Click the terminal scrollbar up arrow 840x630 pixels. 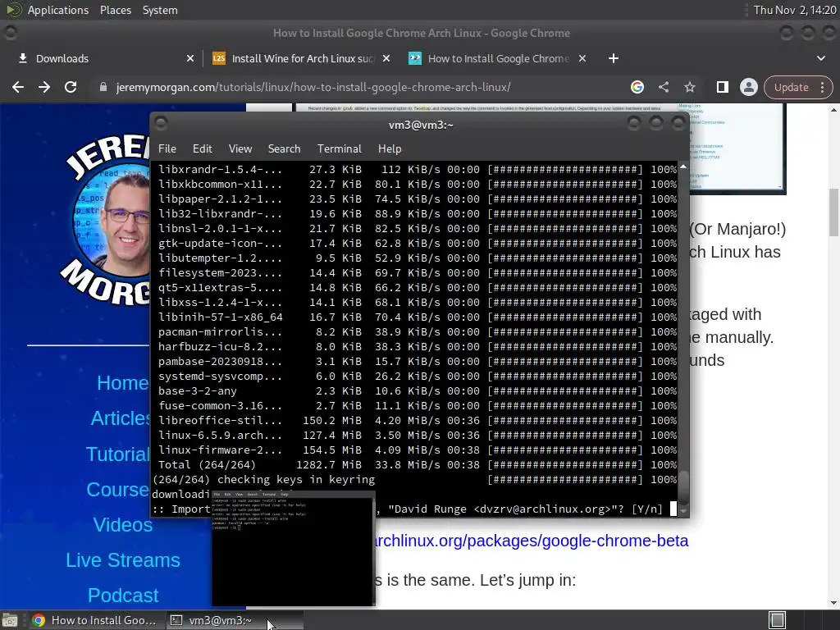(683, 167)
